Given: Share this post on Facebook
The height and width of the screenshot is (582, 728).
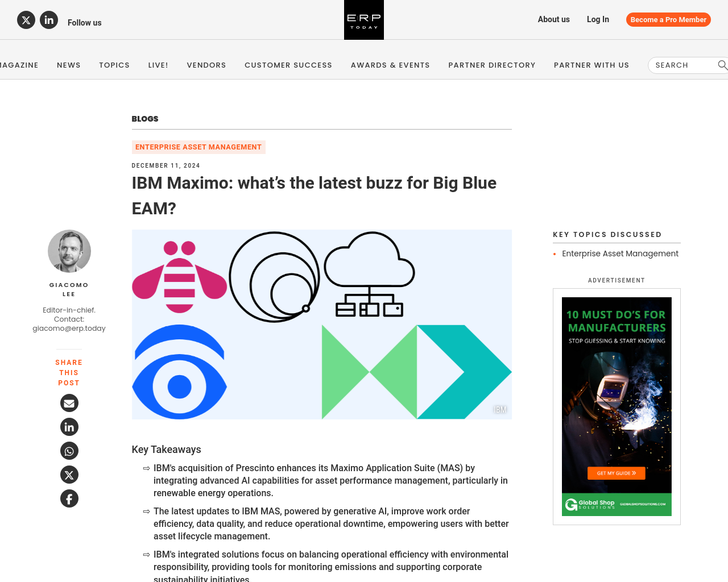Looking at the screenshot, I should tap(69, 498).
